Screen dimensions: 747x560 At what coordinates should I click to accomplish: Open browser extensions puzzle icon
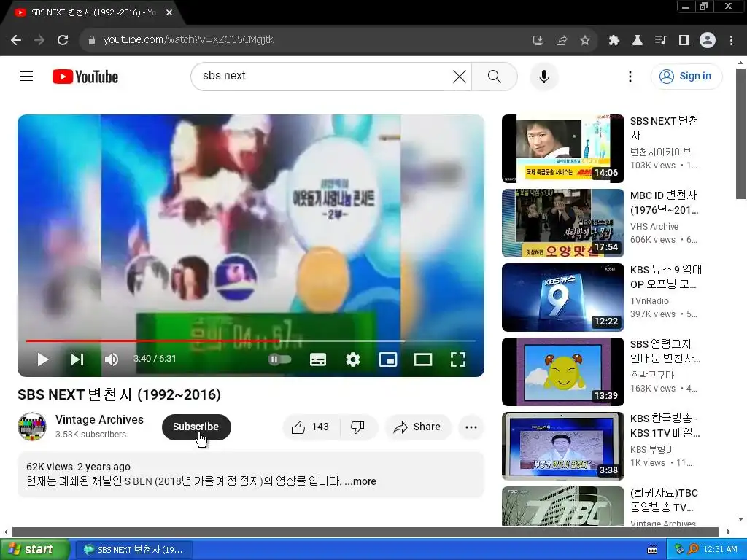coord(614,41)
